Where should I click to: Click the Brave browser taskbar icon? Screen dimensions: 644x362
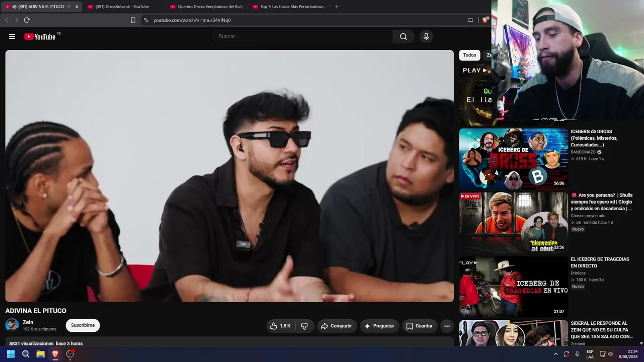click(55, 354)
